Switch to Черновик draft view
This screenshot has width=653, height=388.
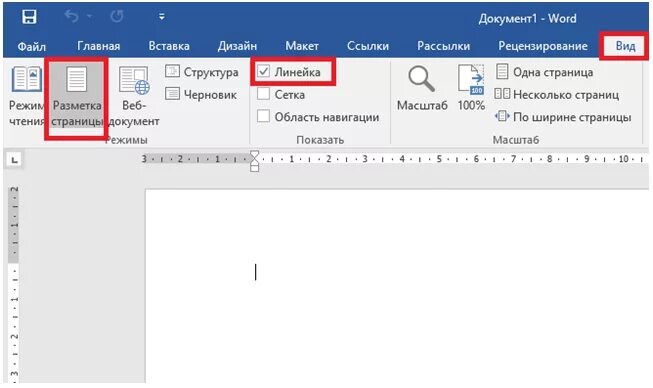pos(201,95)
